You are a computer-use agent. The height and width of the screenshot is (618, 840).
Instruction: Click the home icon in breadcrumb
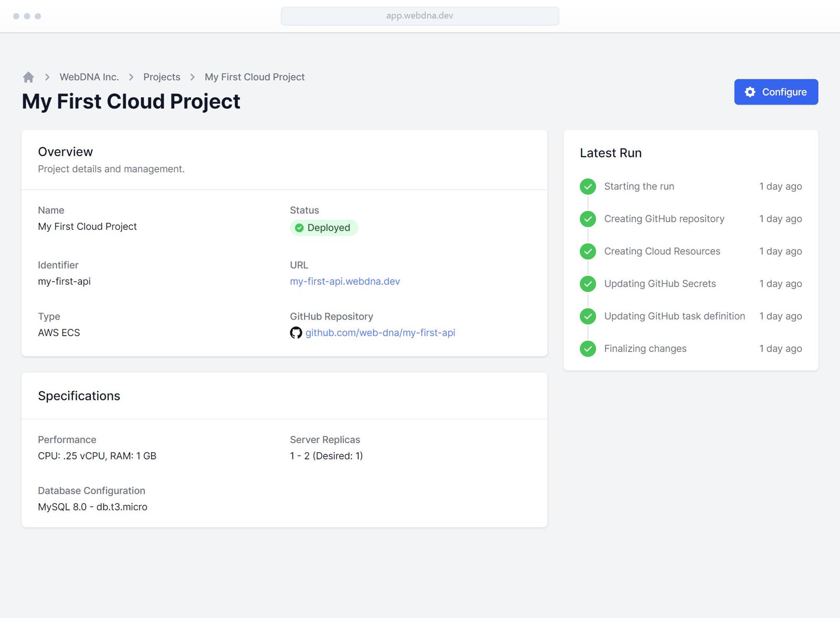(28, 77)
